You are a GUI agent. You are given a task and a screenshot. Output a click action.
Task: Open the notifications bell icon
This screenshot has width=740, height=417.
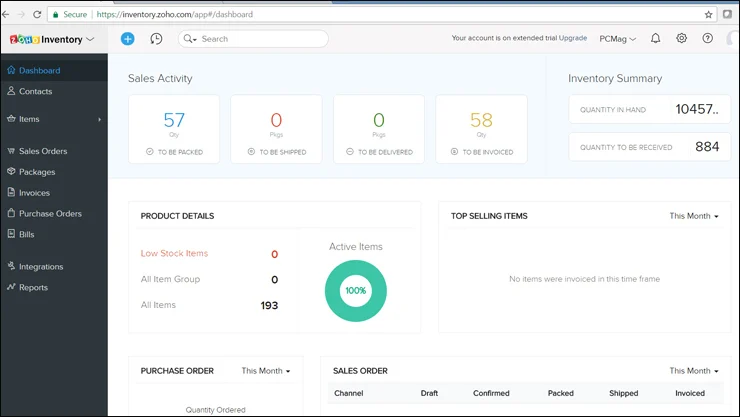[656, 38]
